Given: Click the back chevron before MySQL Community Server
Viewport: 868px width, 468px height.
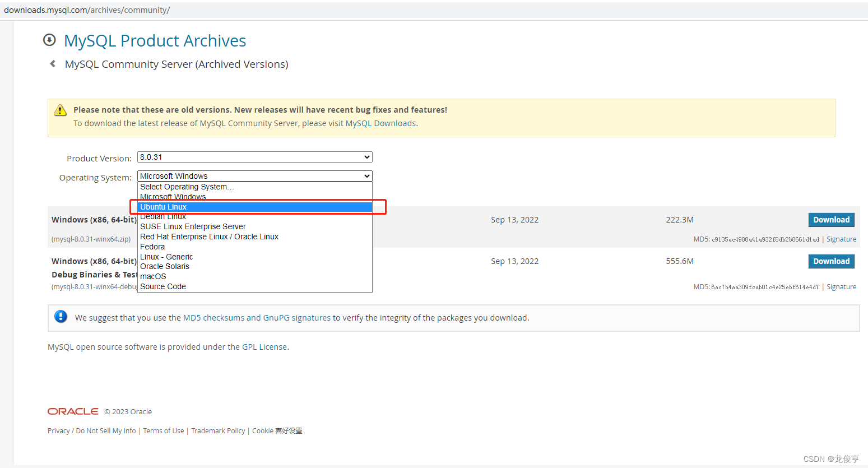Looking at the screenshot, I should pos(53,64).
